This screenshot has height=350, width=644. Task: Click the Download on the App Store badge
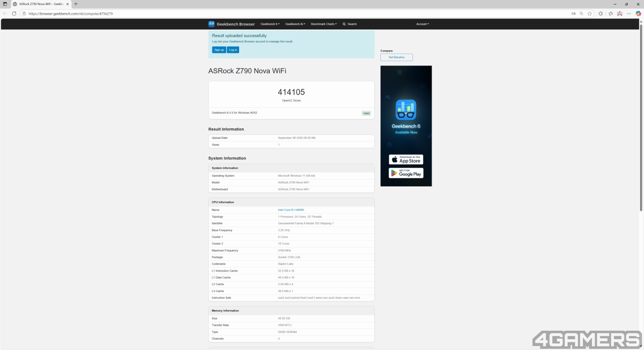[406, 160]
